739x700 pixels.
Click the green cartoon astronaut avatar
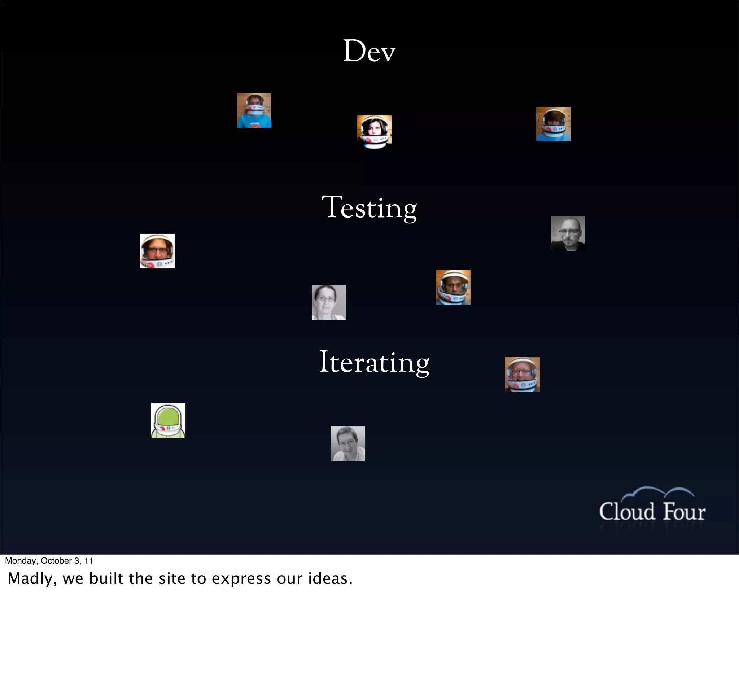point(168,420)
